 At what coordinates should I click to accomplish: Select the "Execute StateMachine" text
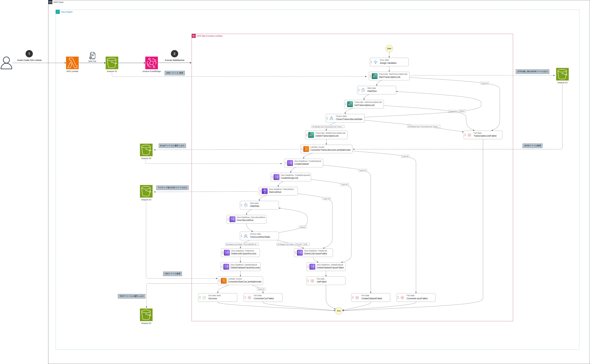[x=175, y=60]
